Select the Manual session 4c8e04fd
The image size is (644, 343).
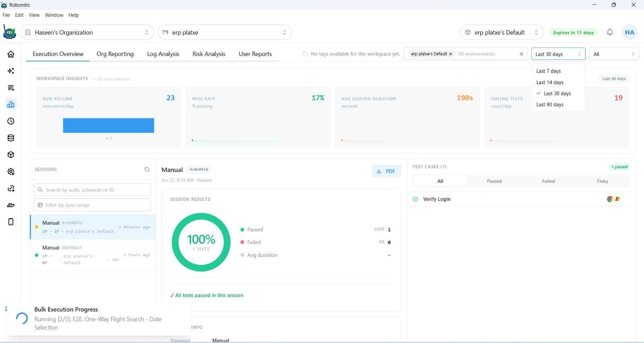tap(93, 227)
